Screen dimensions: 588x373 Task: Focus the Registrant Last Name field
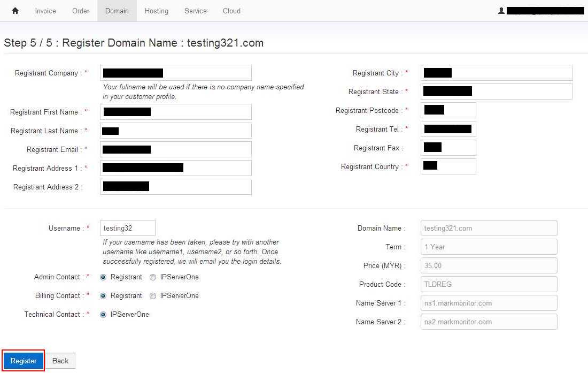click(176, 131)
